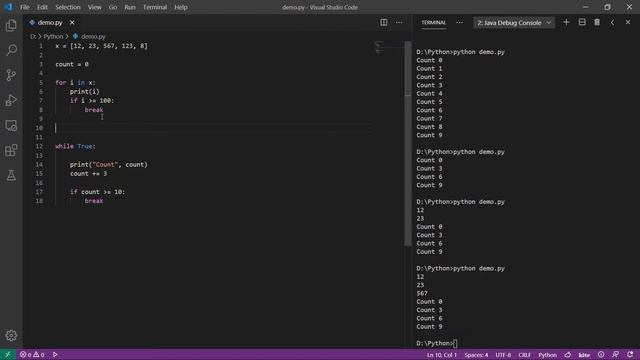The image size is (640, 360).
Task: Open the Testing flask view
Action: [11, 175]
